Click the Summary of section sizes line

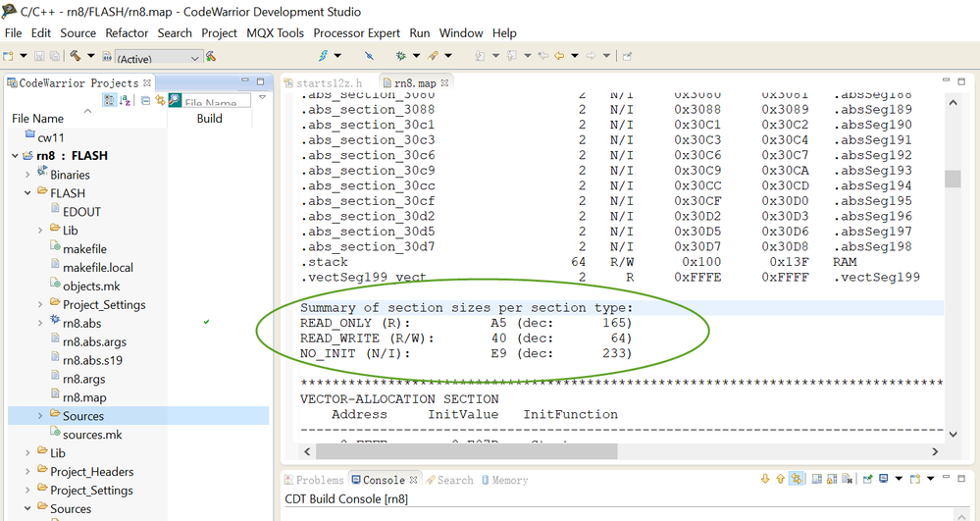466,308
